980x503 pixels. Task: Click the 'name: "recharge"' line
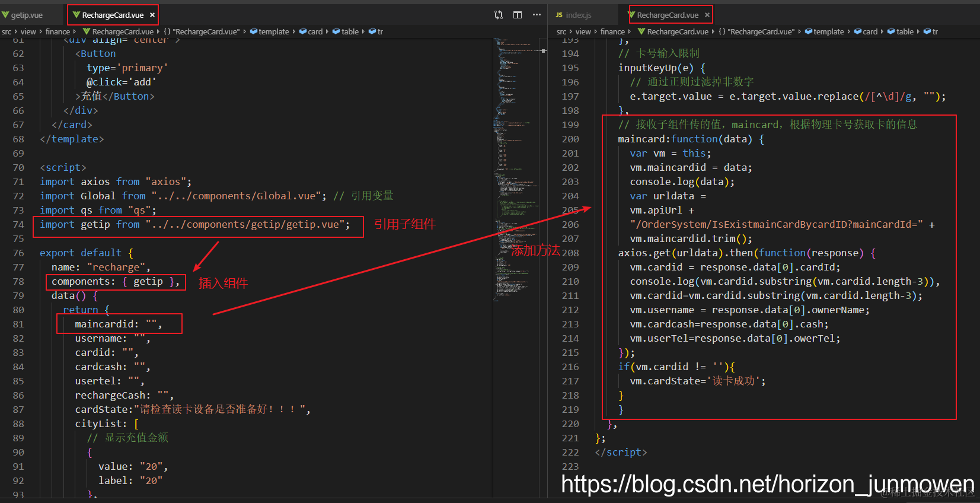pyautogui.click(x=101, y=267)
